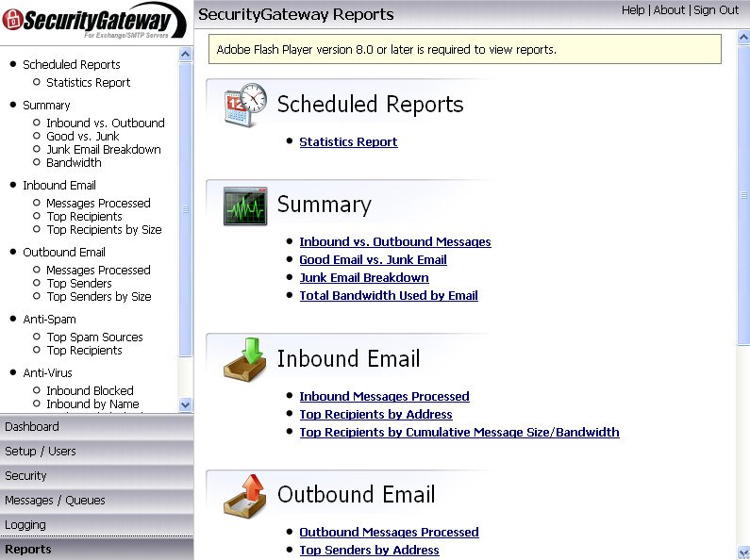This screenshot has width=750, height=560.
Task: Select Top Recipients under Inbound Email
Action: [x=85, y=217]
